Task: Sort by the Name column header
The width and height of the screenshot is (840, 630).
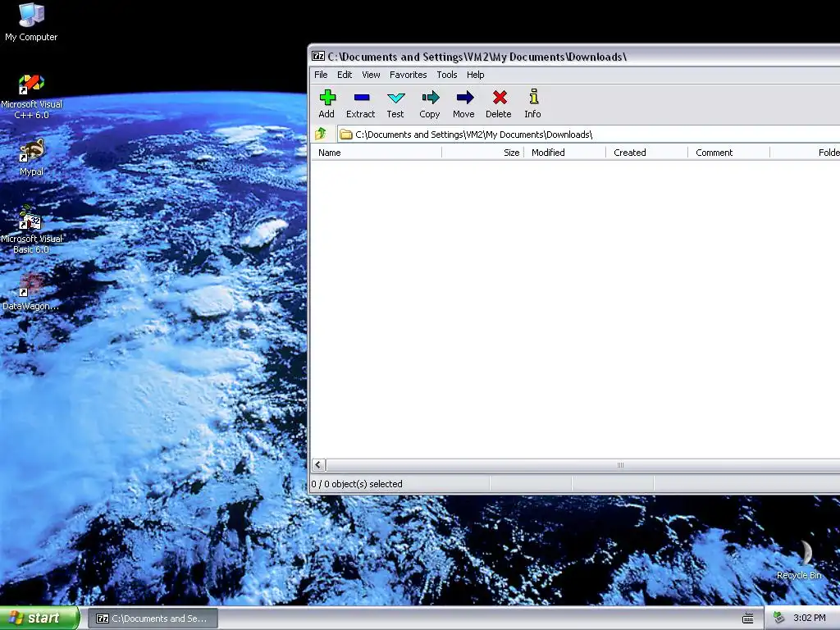Action: 377,153
